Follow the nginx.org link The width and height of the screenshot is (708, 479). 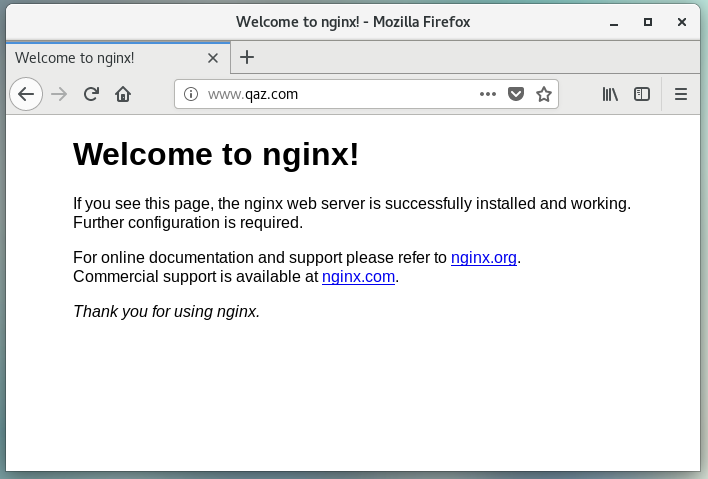click(x=484, y=257)
